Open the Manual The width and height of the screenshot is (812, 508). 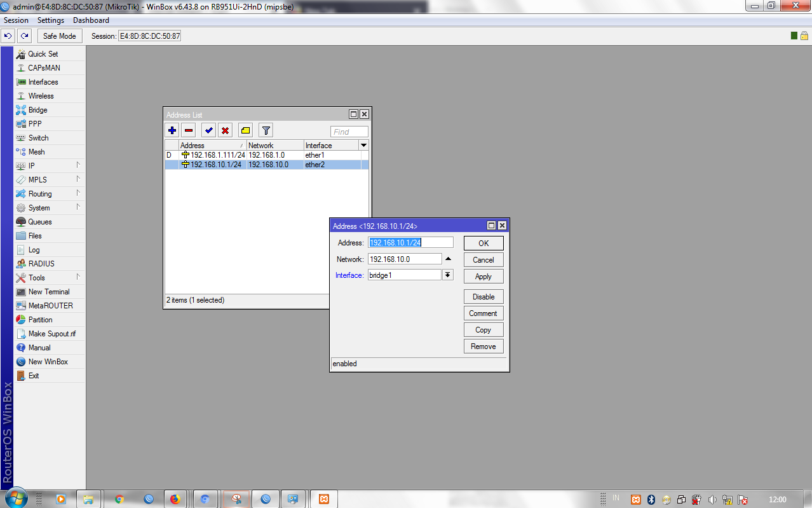click(x=50, y=348)
